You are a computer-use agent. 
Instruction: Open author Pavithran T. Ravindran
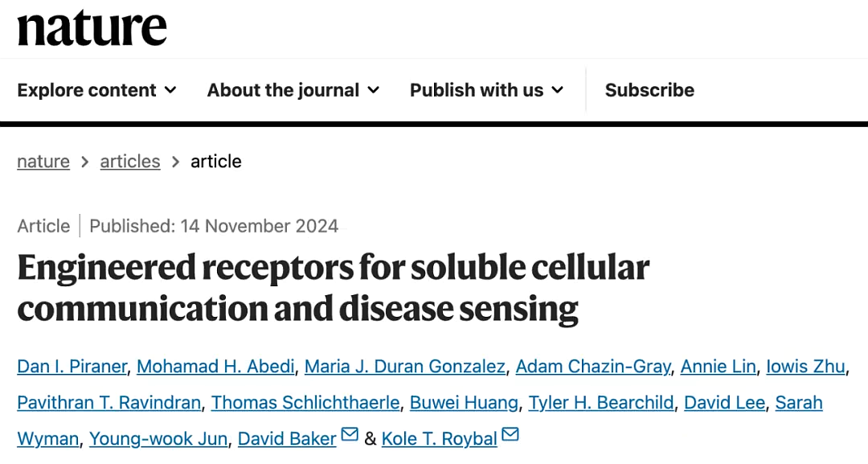click(109, 403)
